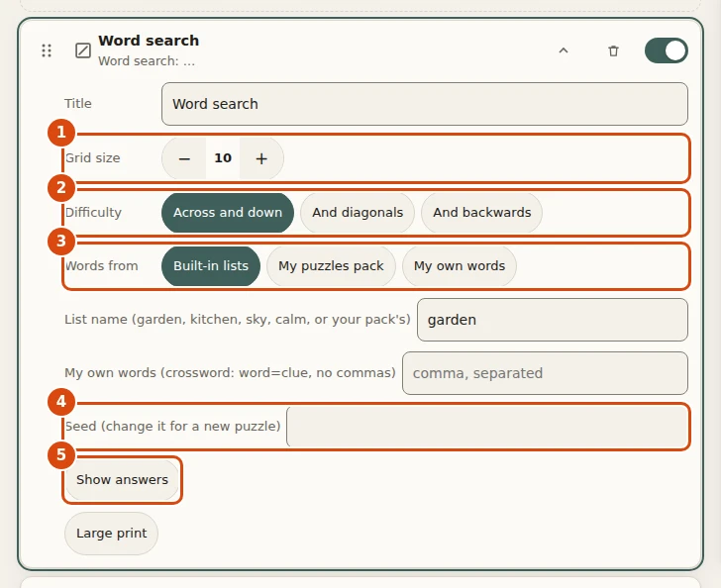Pick My puzzles pack word source
This screenshot has height=588, width=721.
[331, 265]
